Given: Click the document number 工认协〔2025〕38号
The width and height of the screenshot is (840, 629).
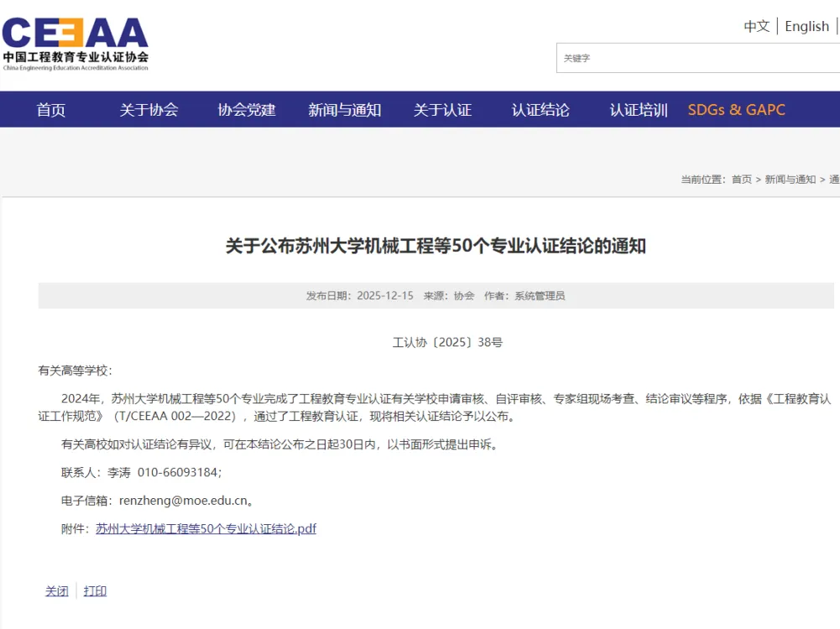Looking at the screenshot, I should click(447, 342).
